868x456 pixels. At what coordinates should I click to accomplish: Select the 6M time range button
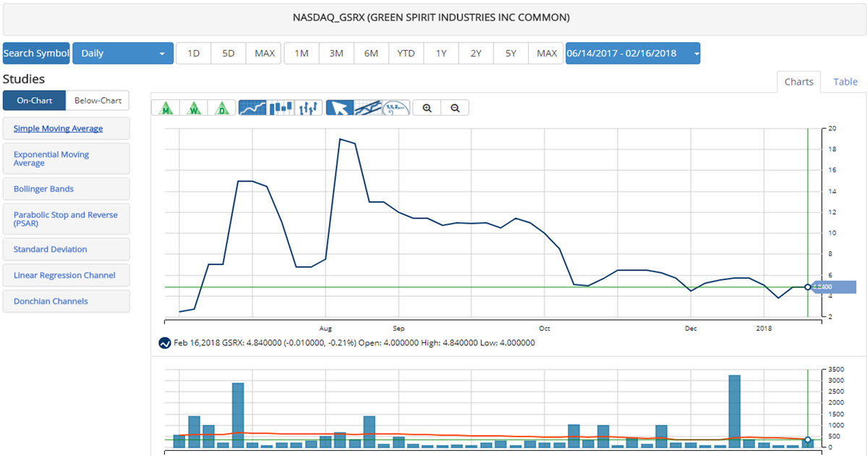[x=371, y=54]
